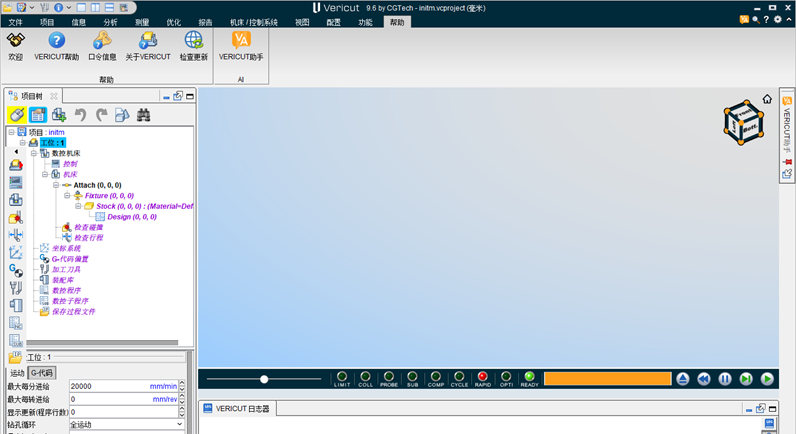Screen dimensions: 796x434
Task: Toggle the RAPID status light
Action: pyautogui.click(x=482, y=379)
